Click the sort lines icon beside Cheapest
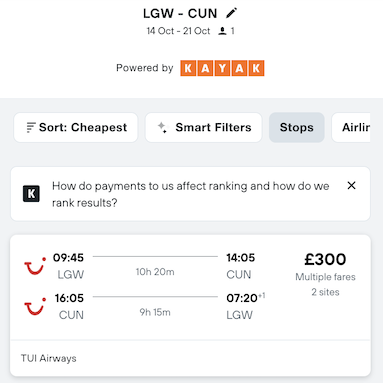This screenshot has height=383, width=383. pos(31,127)
